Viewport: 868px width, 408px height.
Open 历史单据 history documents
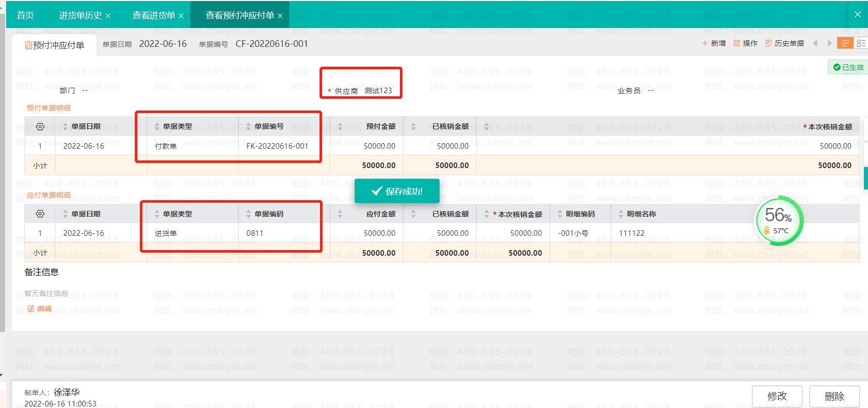click(785, 43)
